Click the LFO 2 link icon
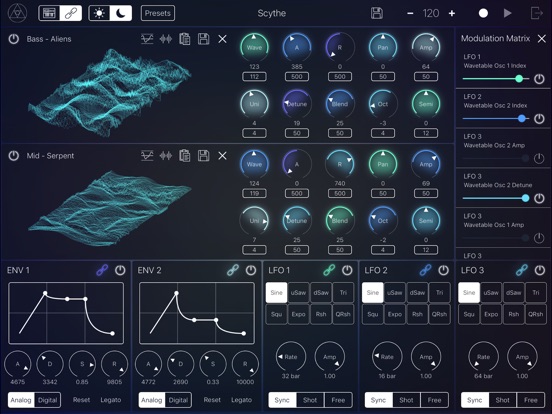 pyautogui.click(x=425, y=270)
